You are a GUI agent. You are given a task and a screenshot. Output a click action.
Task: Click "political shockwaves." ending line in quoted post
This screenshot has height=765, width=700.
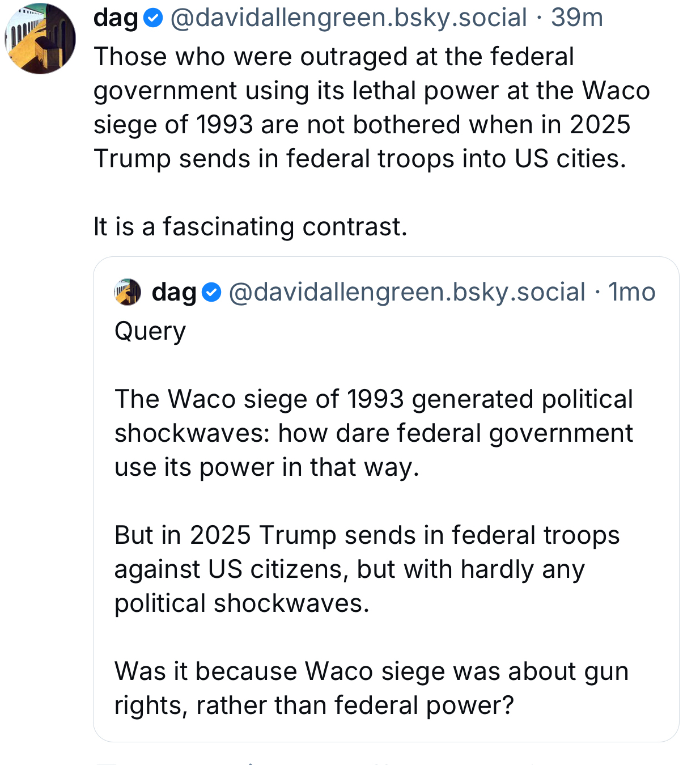coord(241,603)
